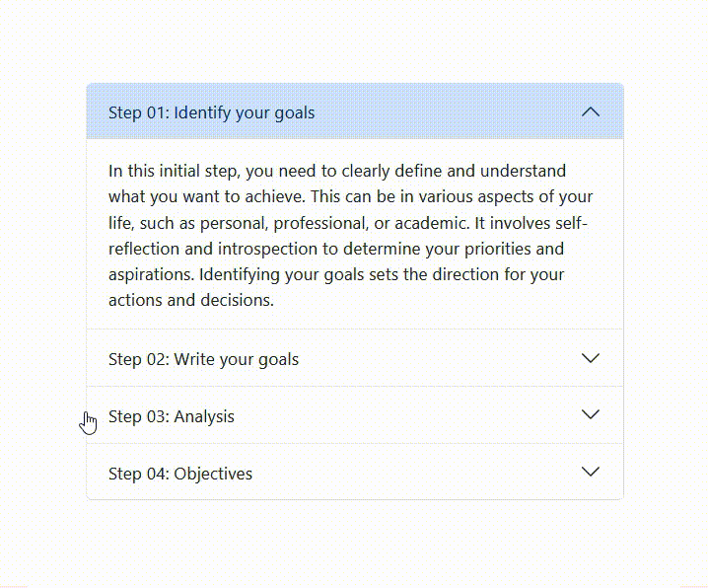The image size is (708, 588).
Task: Click the down chevron beside Step 02
Action: point(591,358)
